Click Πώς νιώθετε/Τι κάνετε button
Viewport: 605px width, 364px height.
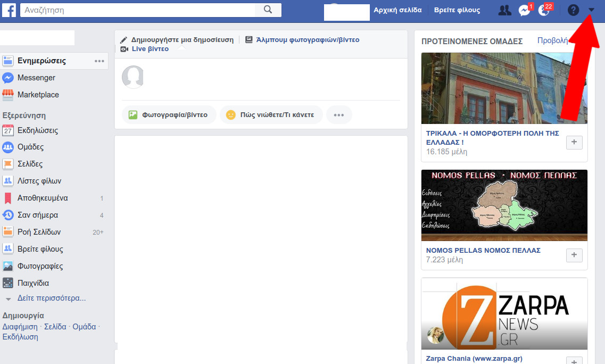pos(271,115)
